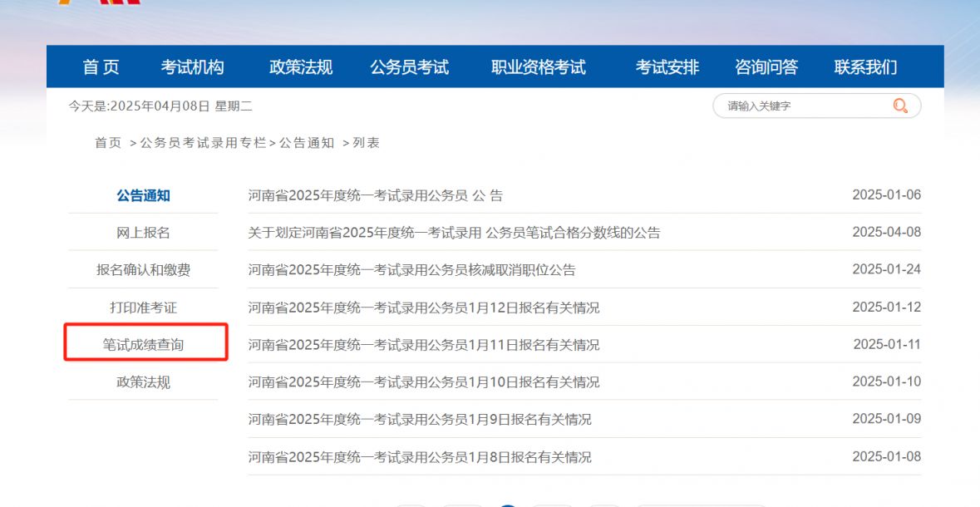Select 公告通知 in the left sidebar
This screenshot has height=507, width=980.
[x=143, y=196]
